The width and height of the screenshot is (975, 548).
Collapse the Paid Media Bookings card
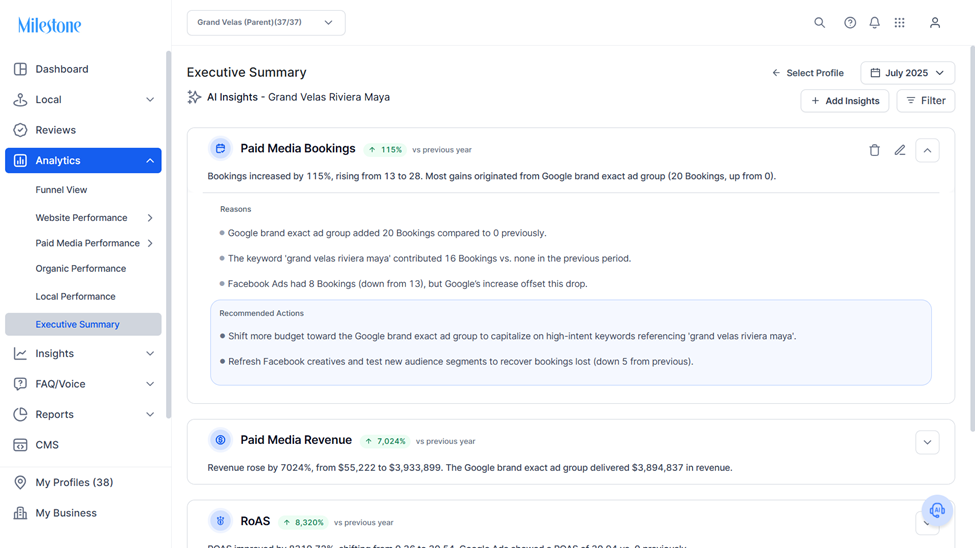coord(927,151)
